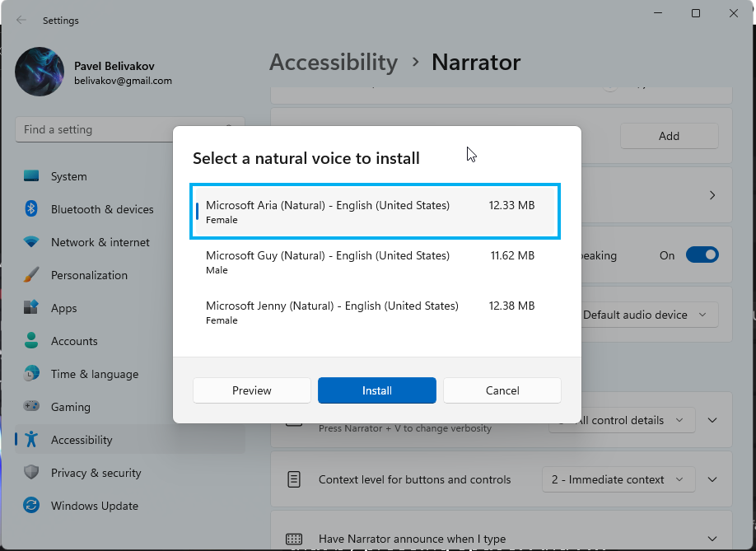Select Microsoft Aria (Natural) voice
This screenshot has height=551, width=756.
point(375,211)
